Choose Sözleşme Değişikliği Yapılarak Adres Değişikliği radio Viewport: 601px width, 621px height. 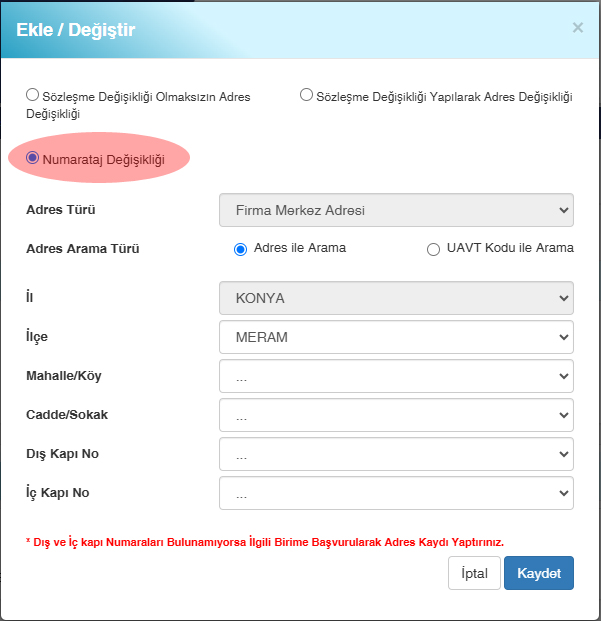307,96
